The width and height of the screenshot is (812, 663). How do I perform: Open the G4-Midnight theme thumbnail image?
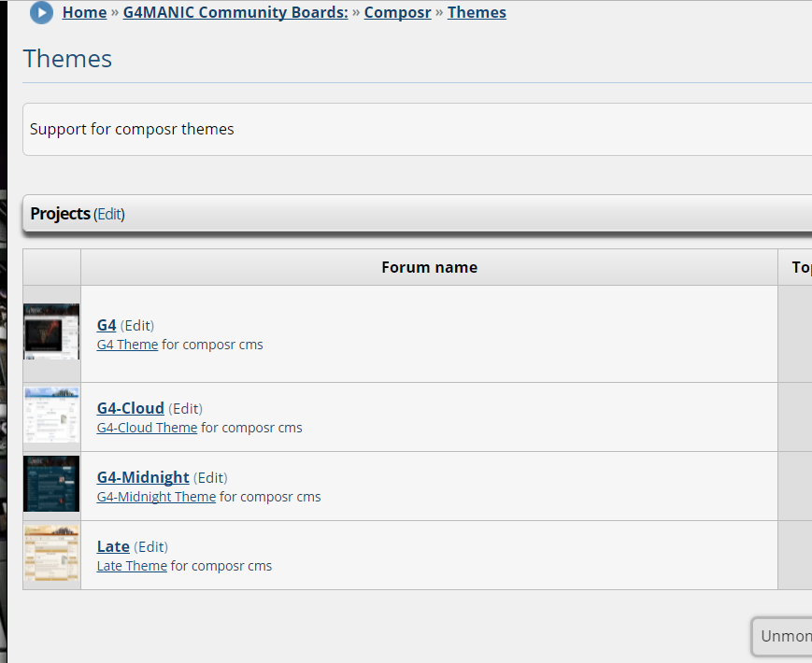(x=51, y=484)
